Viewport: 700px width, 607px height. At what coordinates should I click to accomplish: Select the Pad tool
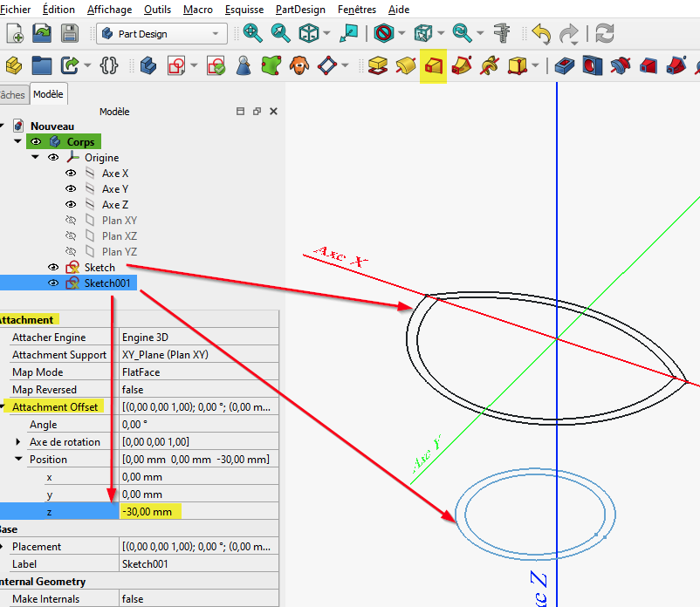pos(378,66)
